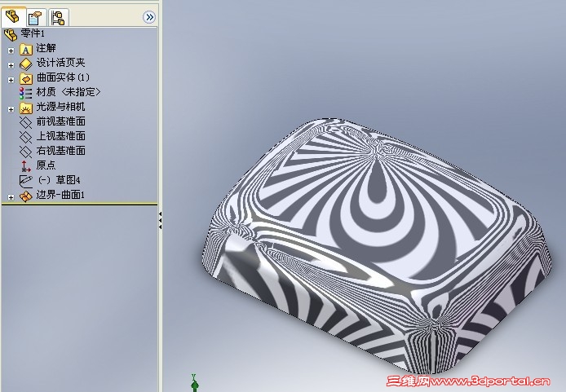The image size is (566, 392).
Task: Expand the 曲面实体(1) folder
Action: click(11, 80)
